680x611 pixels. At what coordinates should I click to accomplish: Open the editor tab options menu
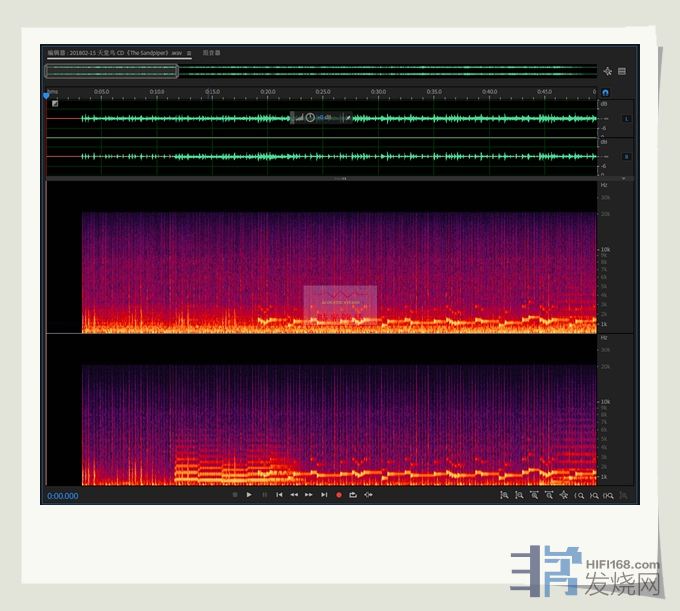pyautogui.click(x=189, y=53)
